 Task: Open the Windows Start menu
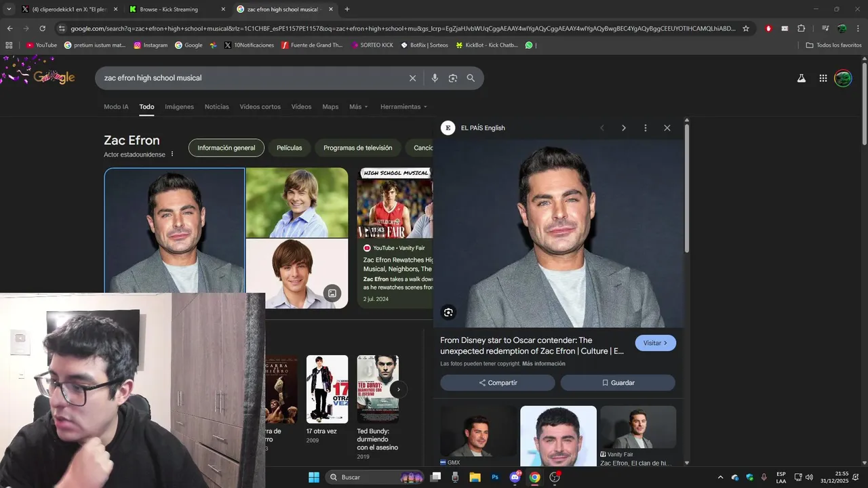coord(314,477)
